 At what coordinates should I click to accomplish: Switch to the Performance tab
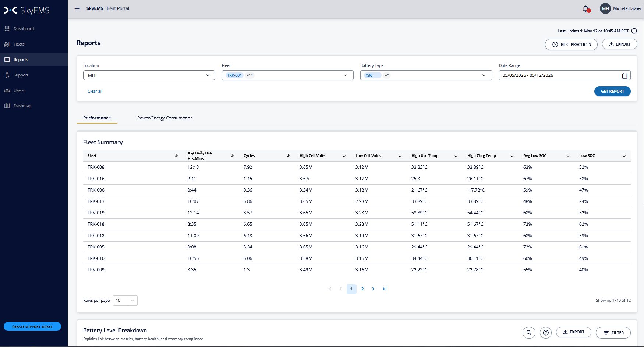97,118
